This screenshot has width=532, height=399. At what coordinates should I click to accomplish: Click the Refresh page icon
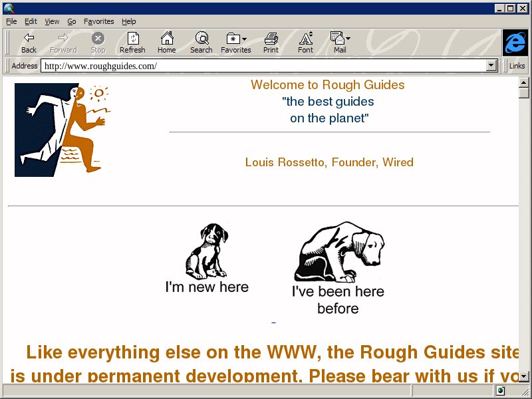[132, 39]
